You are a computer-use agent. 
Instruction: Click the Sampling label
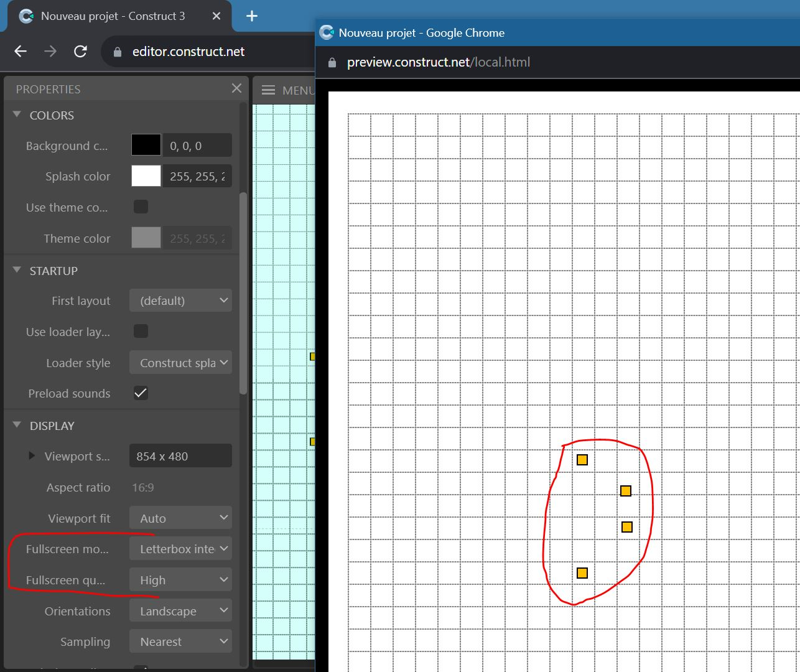pos(85,642)
